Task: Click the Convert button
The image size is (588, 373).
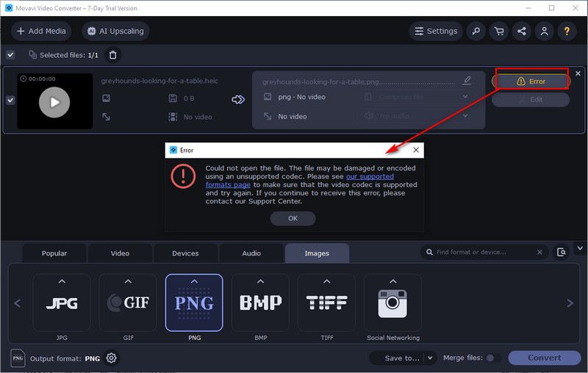Action: tap(544, 358)
